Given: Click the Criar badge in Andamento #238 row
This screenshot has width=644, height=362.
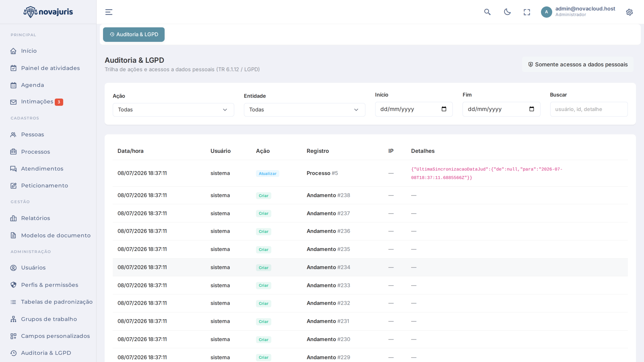Looking at the screenshot, I should (x=263, y=196).
